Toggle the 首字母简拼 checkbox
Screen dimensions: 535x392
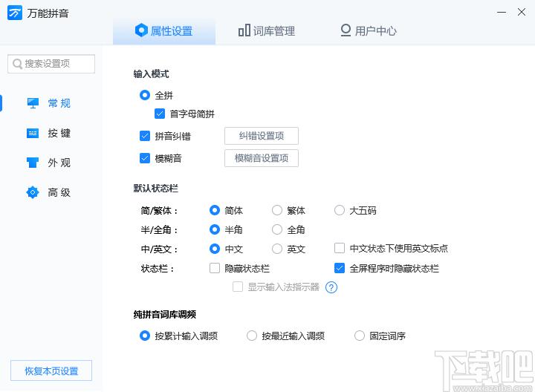click(160, 114)
